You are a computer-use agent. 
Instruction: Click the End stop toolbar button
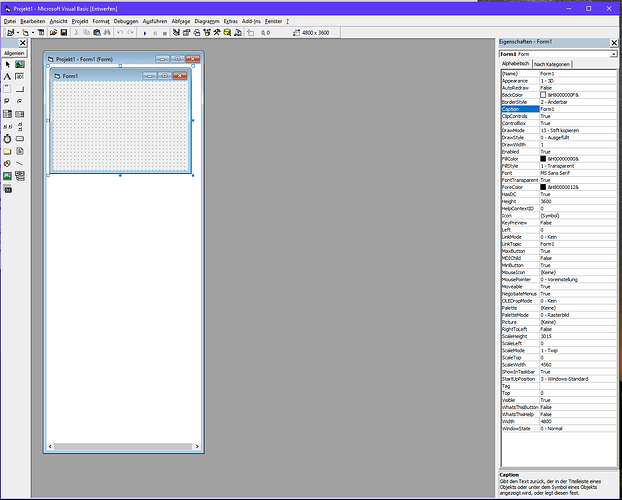[165, 33]
